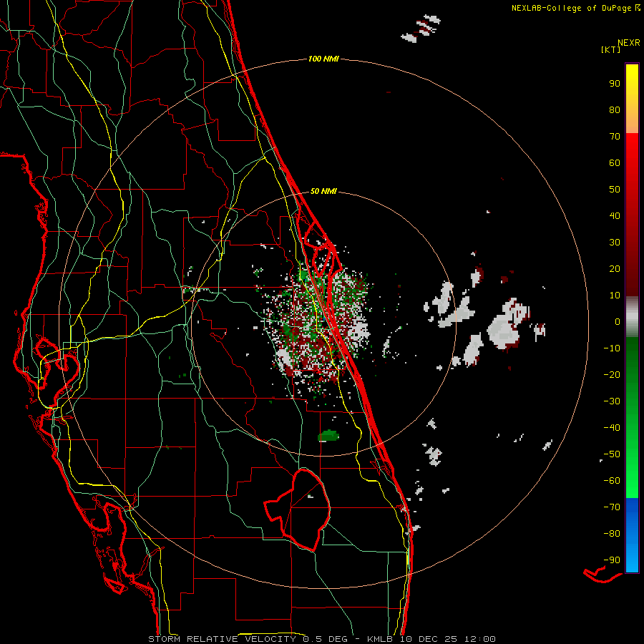The height and width of the screenshot is (644, 644).
Task: Click the positive 80 value on velocity scale
Action: [x=615, y=110]
